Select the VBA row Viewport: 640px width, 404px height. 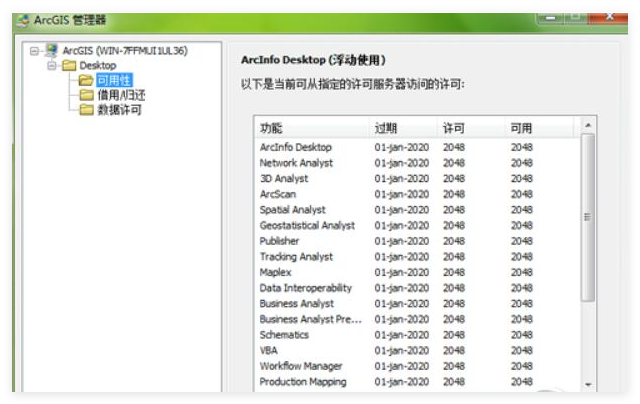click(x=416, y=351)
